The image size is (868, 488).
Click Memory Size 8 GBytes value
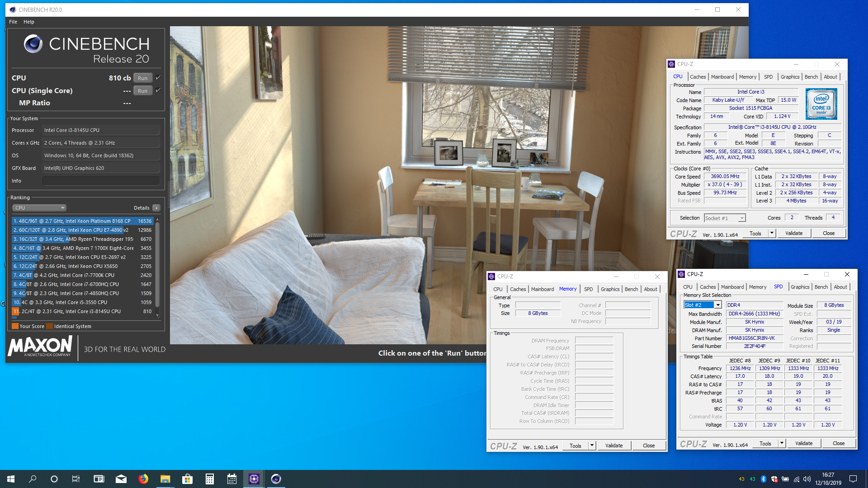(538, 313)
